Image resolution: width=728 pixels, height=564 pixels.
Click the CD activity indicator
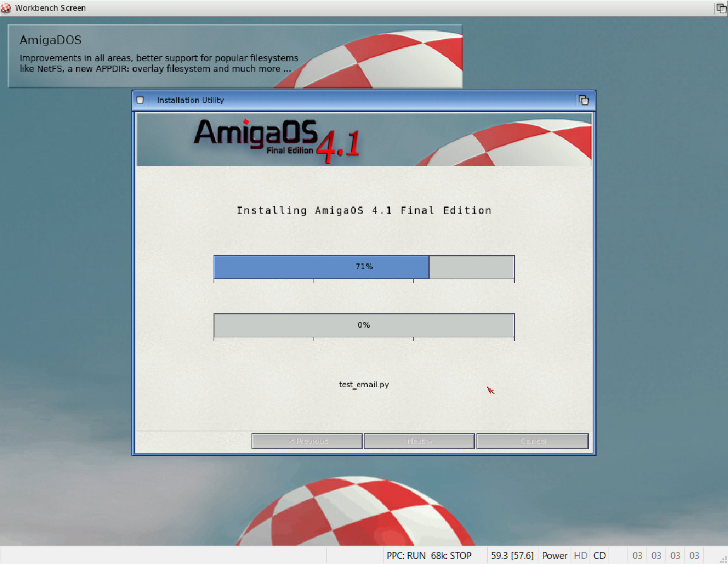coord(600,556)
